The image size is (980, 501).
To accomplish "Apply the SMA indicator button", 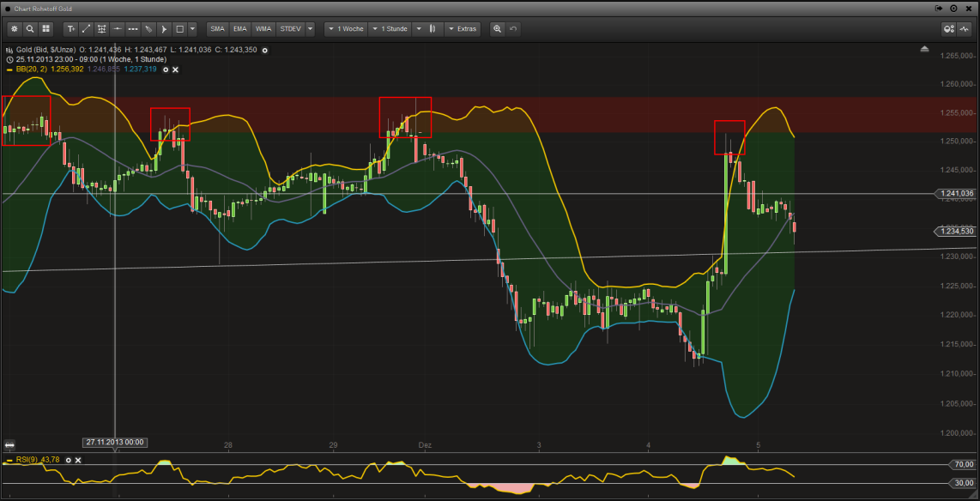I will [x=217, y=28].
